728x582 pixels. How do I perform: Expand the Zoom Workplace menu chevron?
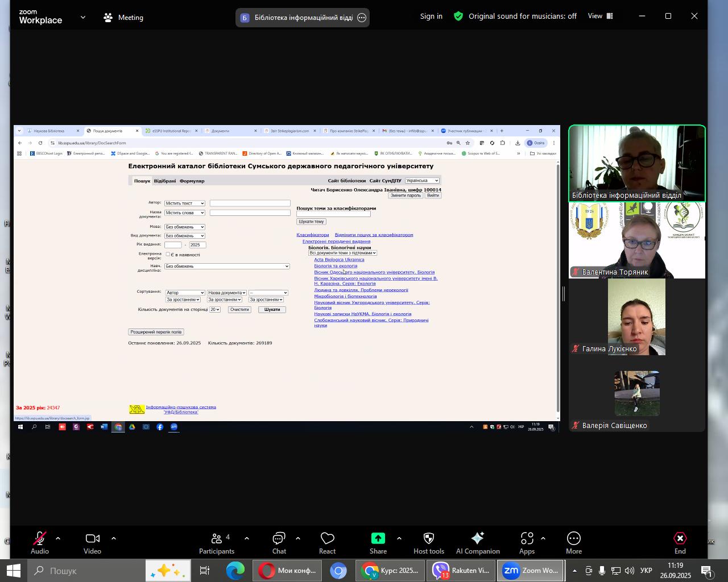click(x=83, y=18)
